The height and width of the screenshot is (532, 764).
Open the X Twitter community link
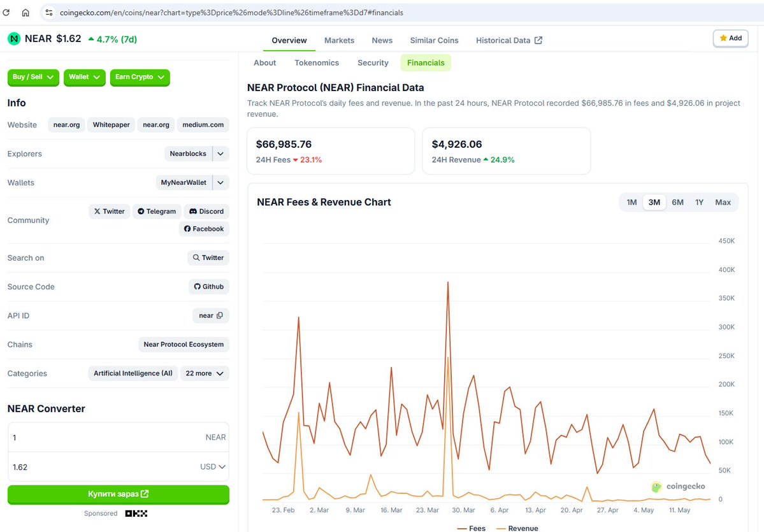[x=110, y=212]
